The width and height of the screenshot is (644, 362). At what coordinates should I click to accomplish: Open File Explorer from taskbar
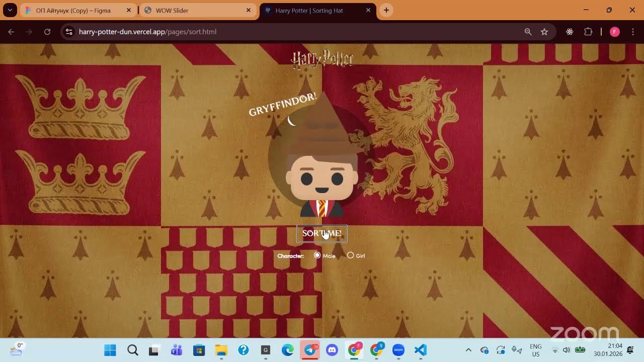point(221,350)
